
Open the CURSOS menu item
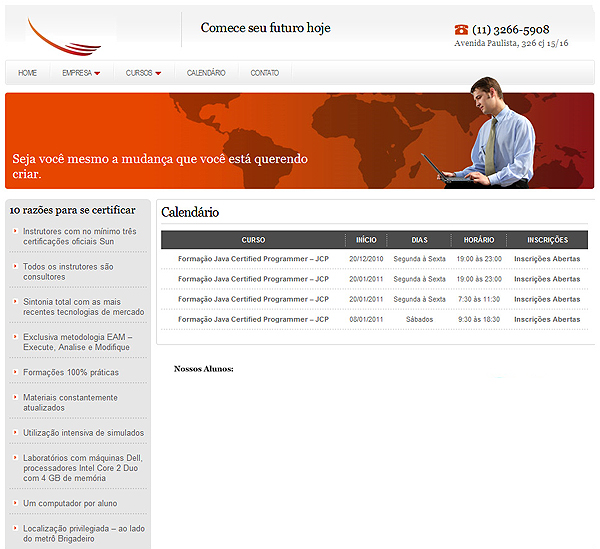[139, 73]
